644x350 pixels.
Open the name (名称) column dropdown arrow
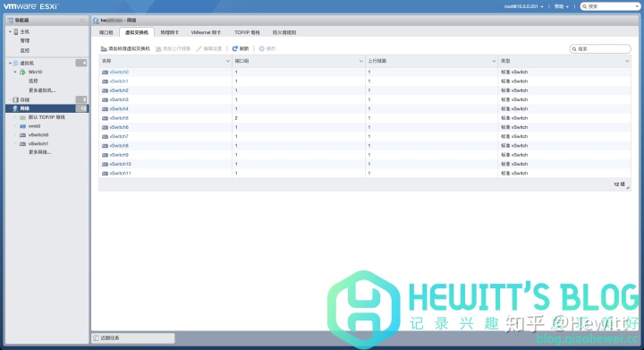coord(228,61)
